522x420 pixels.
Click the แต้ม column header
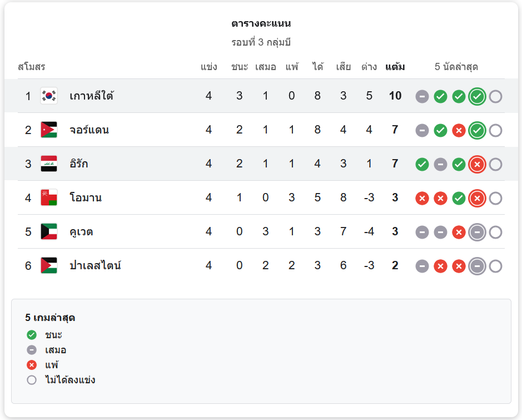coord(395,67)
